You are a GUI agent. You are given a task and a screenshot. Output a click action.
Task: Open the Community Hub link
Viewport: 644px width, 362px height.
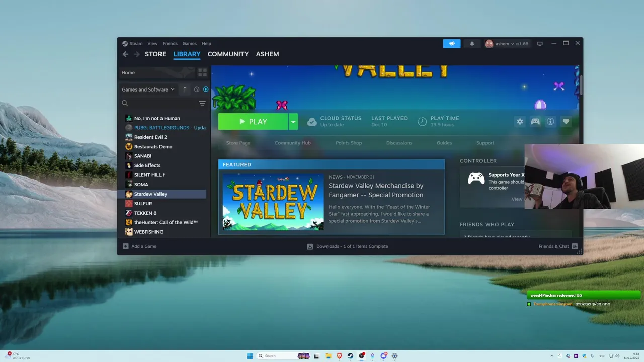coord(293,143)
